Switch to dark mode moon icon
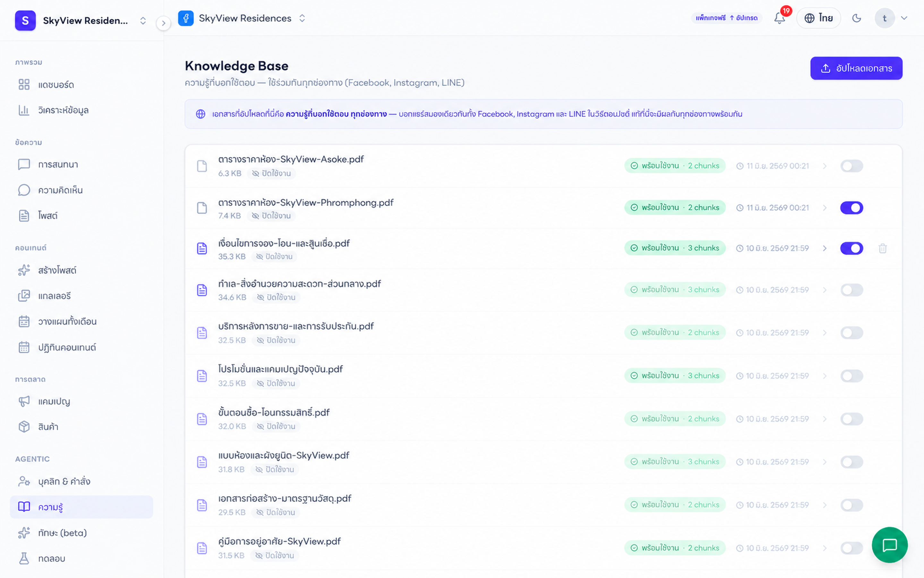Image resolution: width=924 pixels, height=578 pixels. (856, 18)
